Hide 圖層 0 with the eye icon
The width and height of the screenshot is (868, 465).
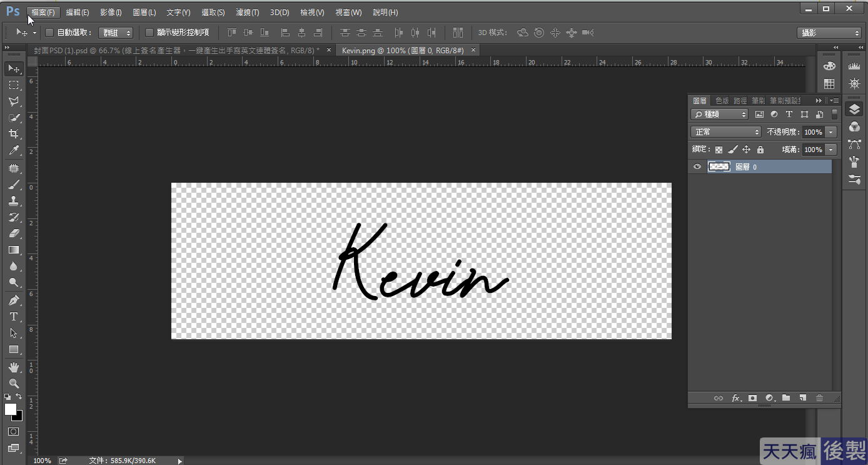point(697,166)
